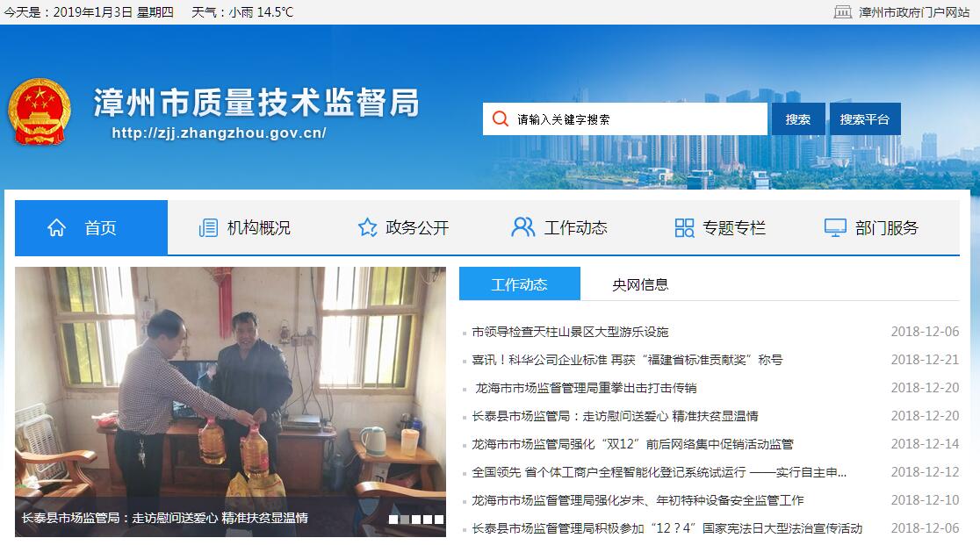Image resolution: width=980 pixels, height=545 pixels.
Task: Open the 部门服务 menu item
Action: pos(872,228)
